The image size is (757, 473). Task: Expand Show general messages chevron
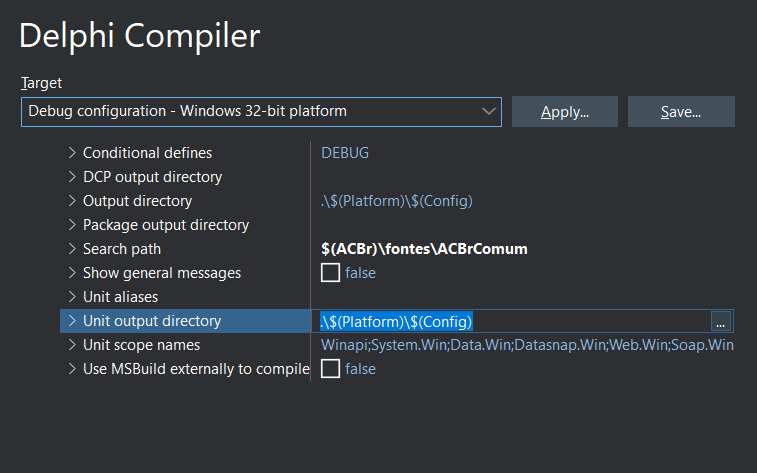pos(72,273)
